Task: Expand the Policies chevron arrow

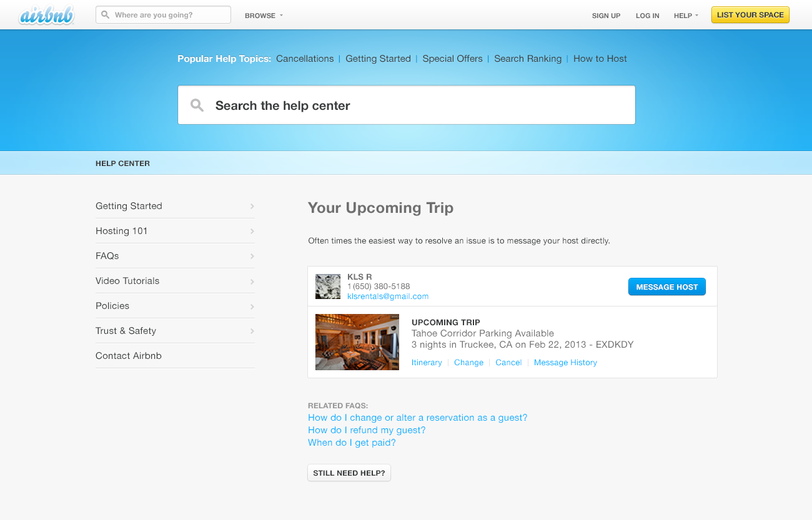Action: tap(252, 307)
